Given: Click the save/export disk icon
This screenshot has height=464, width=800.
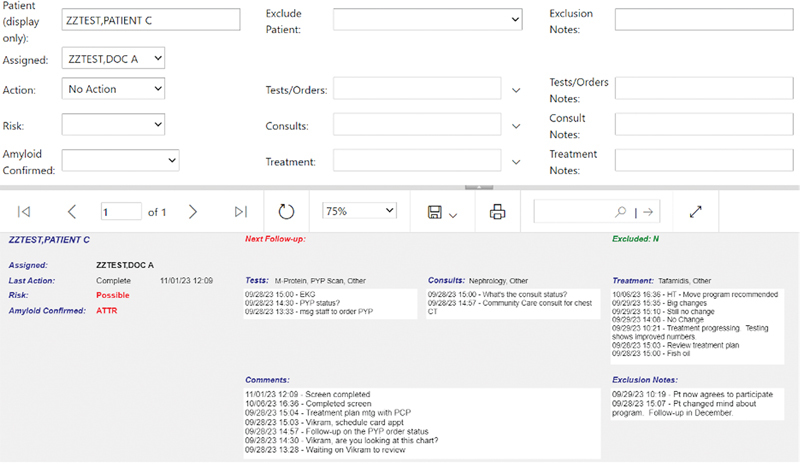Looking at the screenshot, I should (435, 212).
